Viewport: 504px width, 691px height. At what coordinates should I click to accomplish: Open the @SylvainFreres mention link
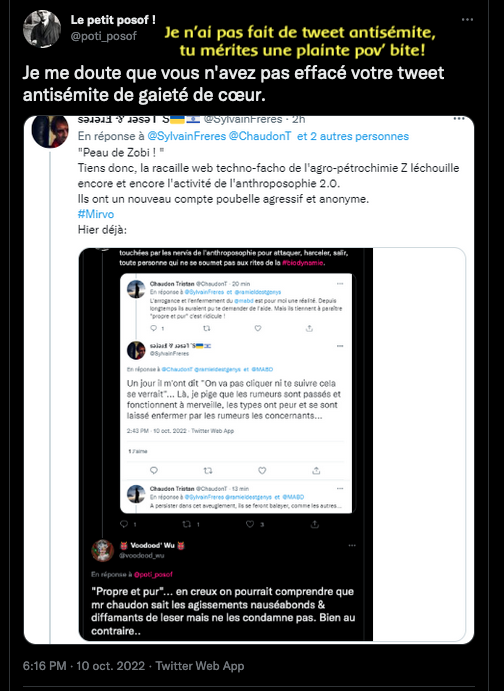point(186,136)
